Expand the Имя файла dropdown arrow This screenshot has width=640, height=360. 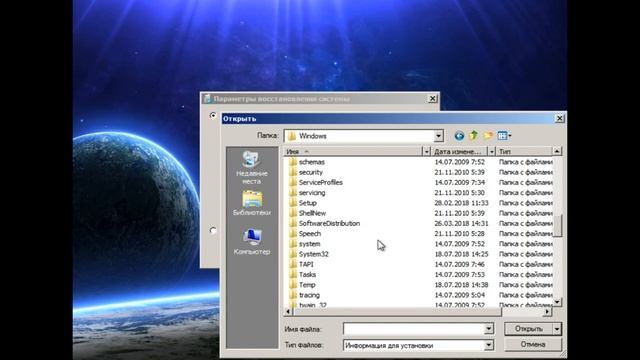coord(489,329)
